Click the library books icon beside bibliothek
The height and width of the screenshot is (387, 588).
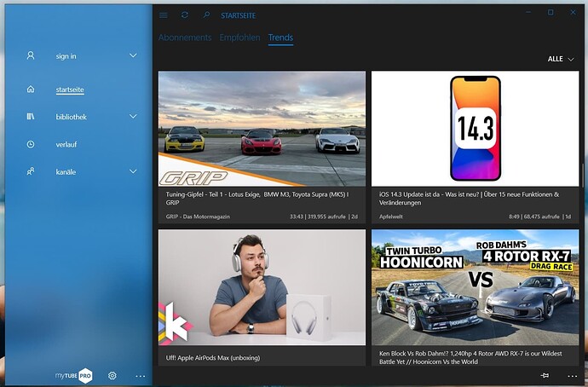(31, 117)
